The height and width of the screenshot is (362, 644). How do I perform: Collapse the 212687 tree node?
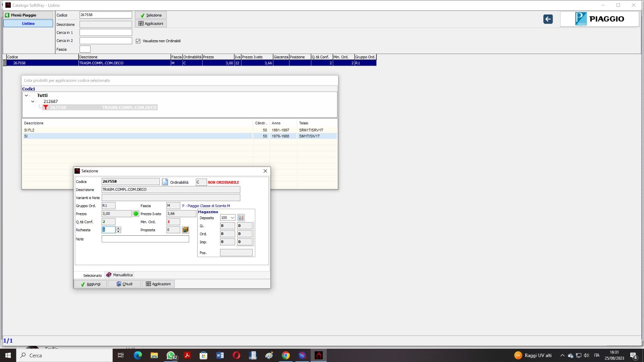[x=33, y=101]
